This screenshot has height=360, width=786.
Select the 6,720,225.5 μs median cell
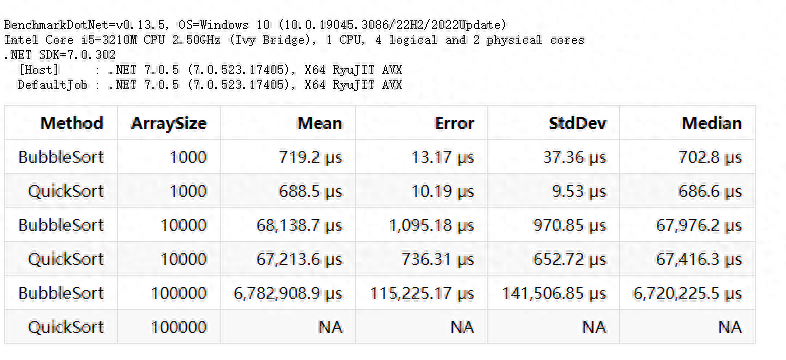tap(688, 294)
